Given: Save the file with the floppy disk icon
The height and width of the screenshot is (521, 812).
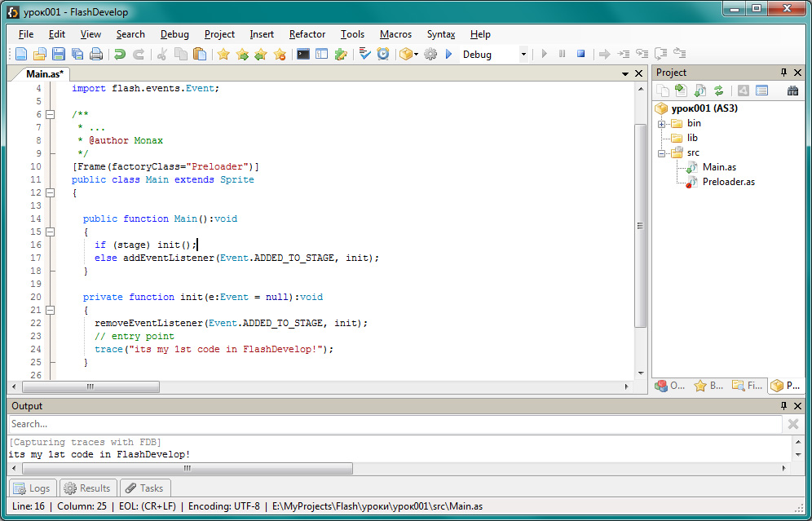Looking at the screenshot, I should pyautogui.click(x=59, y=55).
